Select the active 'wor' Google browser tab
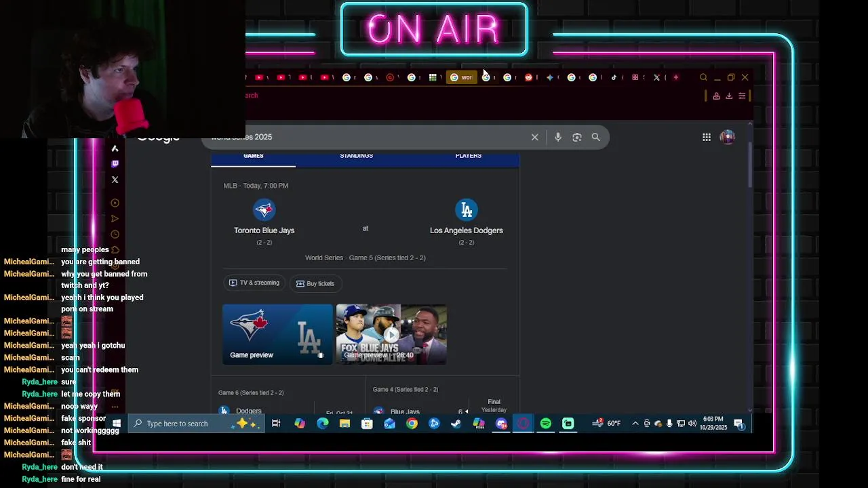 461,77
